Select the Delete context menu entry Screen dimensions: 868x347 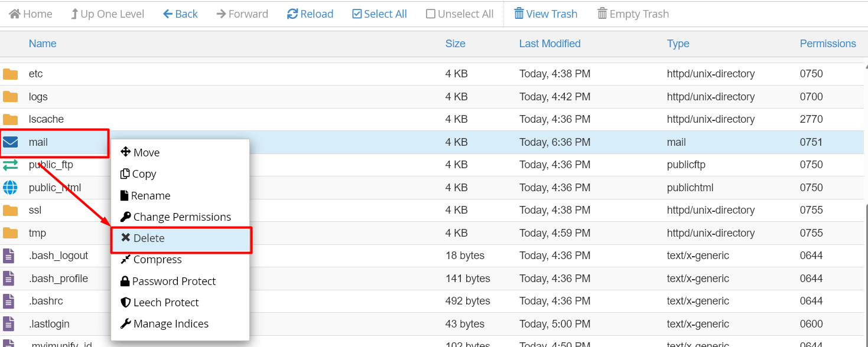149,238
